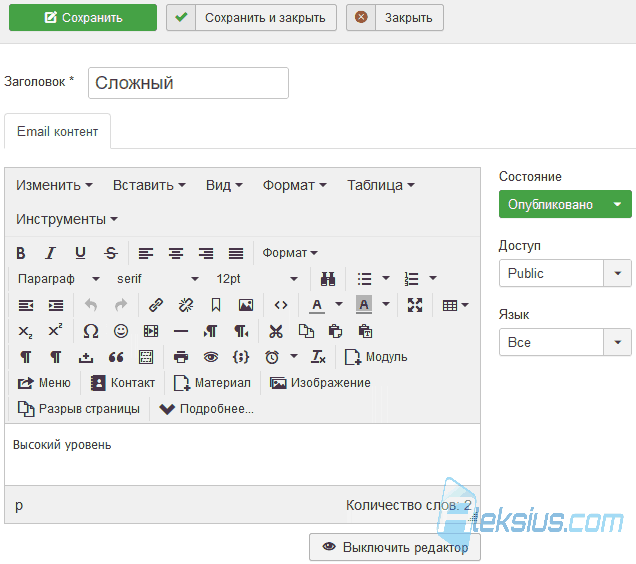The image size is (636, 564).
Task: Insert a numbered list
Action: click(x=411, y=279)
